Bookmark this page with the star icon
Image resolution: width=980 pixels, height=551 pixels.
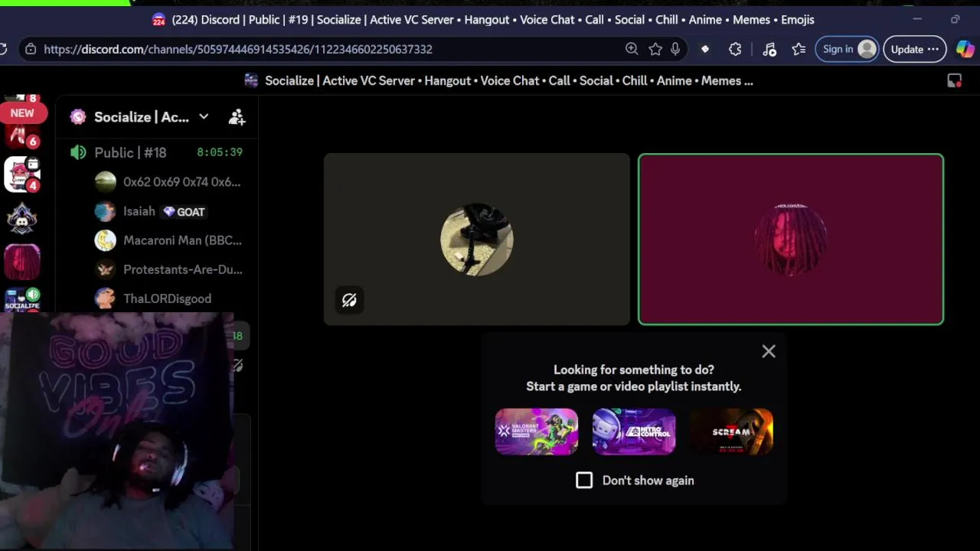(x=655, y=49)
